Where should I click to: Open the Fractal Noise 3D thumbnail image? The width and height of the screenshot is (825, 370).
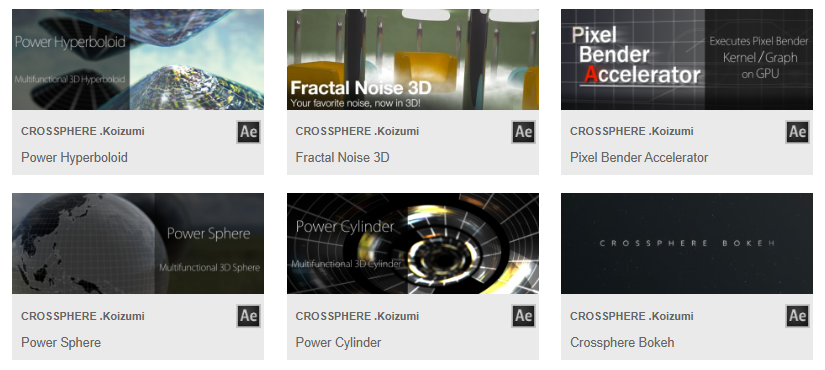412,59
